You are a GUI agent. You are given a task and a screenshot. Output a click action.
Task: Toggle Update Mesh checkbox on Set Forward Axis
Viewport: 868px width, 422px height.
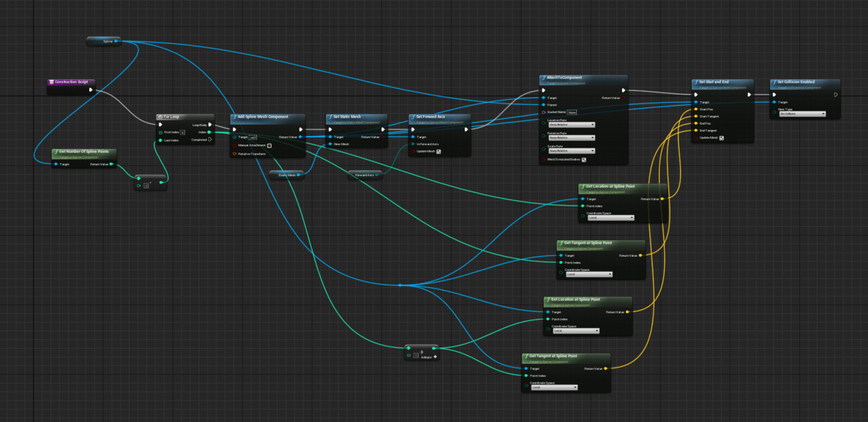[x=439, y=152]
